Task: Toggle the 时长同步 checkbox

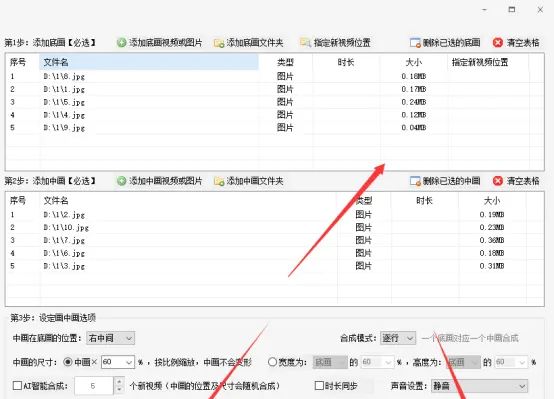Action: click(x=319, y=386)
